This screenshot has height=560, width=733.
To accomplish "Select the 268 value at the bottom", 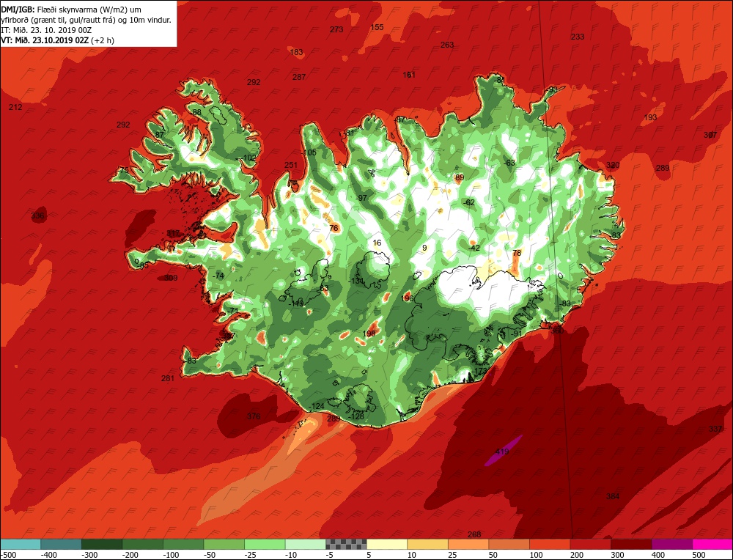I will (x=474, y=534).
